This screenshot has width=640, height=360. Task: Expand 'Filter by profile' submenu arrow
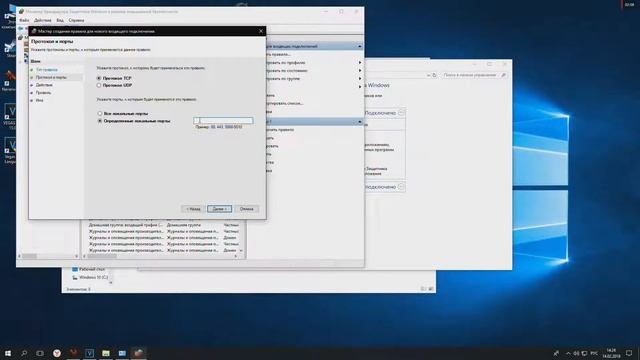click(360, 63)
